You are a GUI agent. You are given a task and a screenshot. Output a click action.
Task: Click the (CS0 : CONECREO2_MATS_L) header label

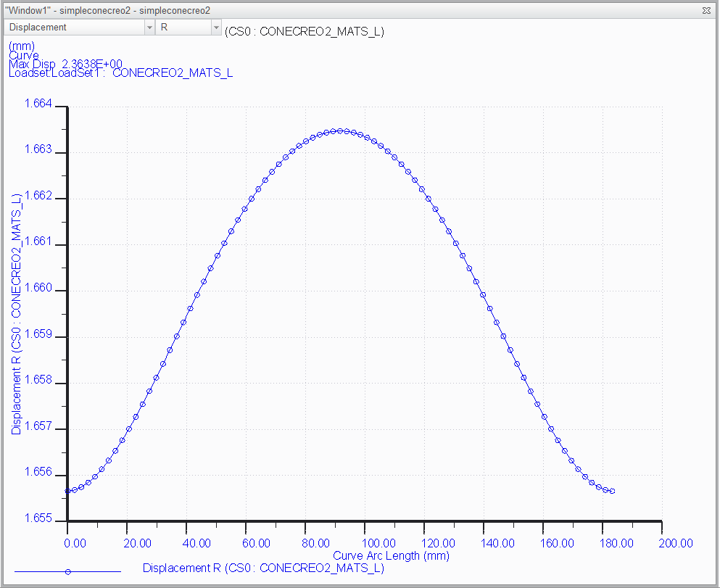click(305, 31)
